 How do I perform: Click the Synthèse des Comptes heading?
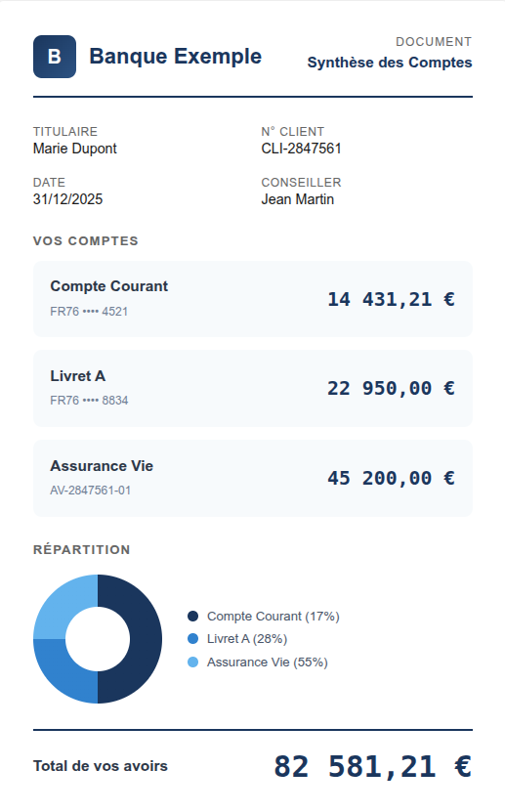390,63
